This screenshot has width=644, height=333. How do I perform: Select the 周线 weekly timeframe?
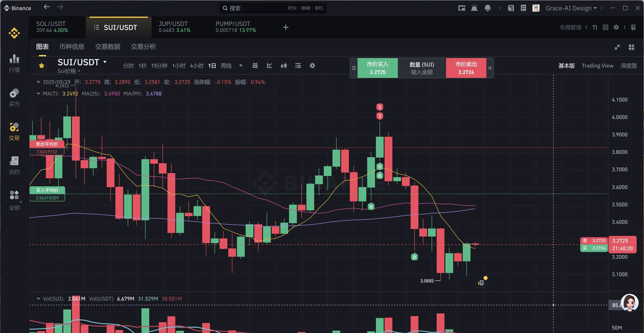pos(226,66)
